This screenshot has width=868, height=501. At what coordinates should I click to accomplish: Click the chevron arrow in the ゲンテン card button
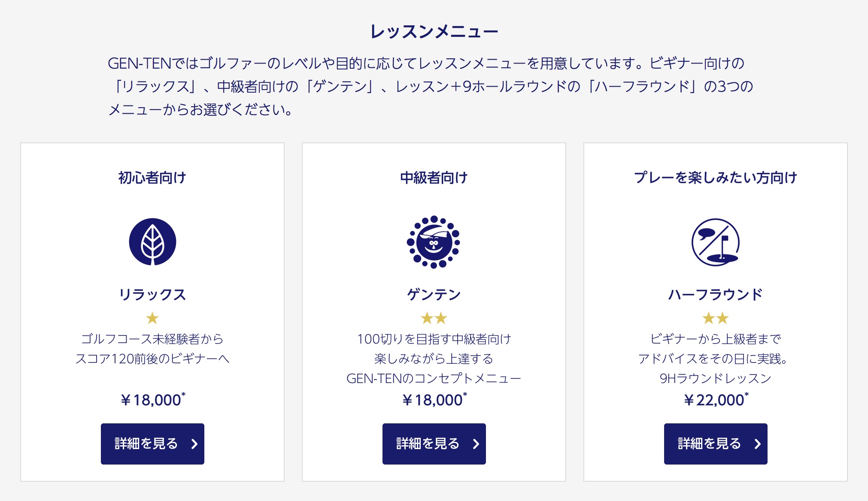(x=476, y=444)
